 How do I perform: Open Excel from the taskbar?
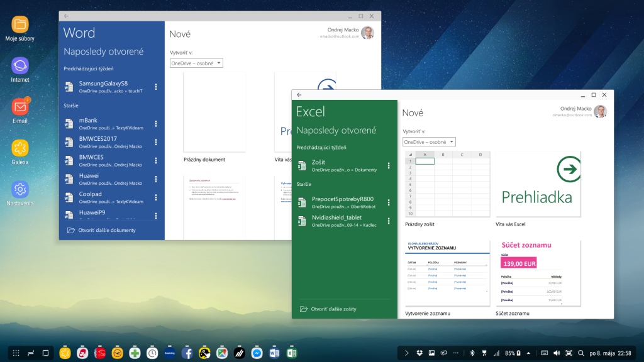tap(291, 353)
